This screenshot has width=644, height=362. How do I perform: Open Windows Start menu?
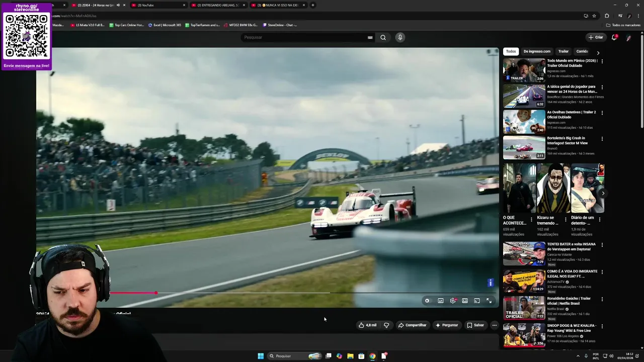point(261,356)
